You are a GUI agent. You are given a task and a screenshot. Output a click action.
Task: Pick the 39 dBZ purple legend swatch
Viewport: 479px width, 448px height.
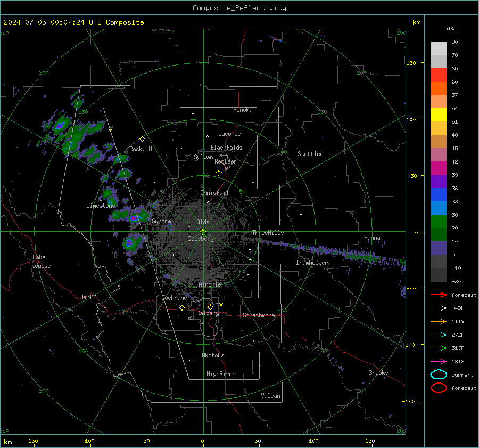tap(439, 181)
